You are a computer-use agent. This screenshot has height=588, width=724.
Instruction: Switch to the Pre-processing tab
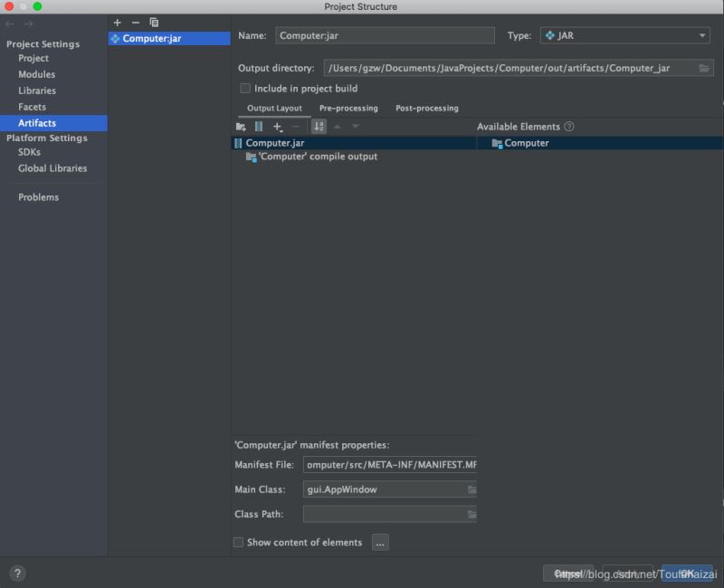pos(348,109)
